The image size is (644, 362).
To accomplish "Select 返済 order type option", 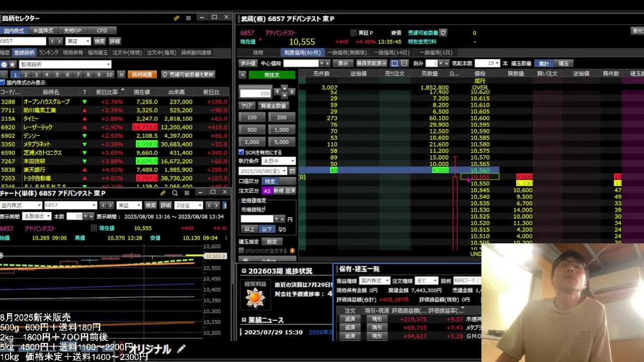I will 290,191.
